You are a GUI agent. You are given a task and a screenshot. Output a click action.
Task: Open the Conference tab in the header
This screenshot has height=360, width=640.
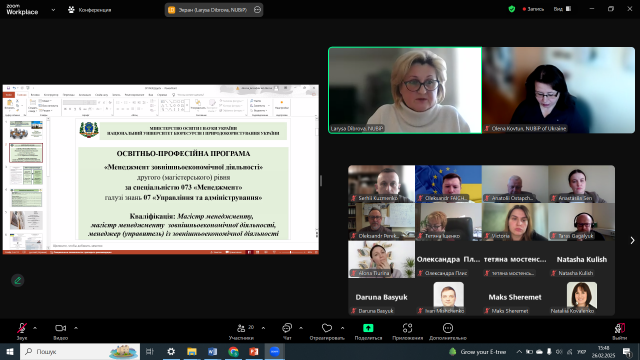tap(89, 10)
